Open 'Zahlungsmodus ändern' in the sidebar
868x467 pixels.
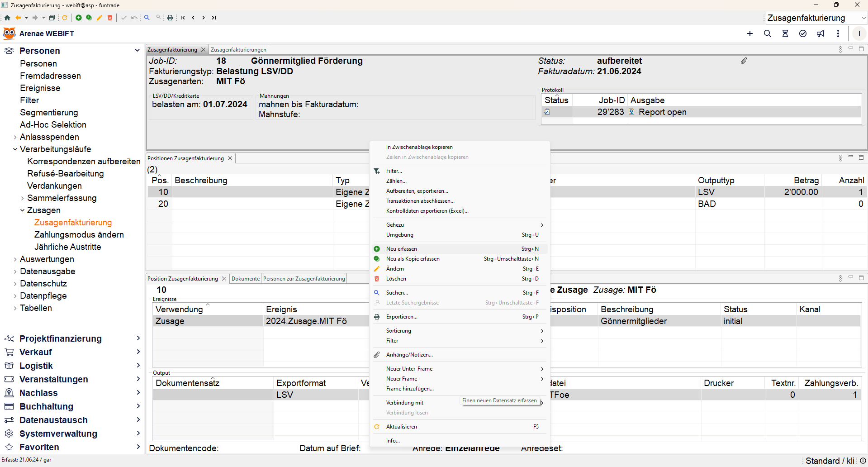(x=79, y=235)
